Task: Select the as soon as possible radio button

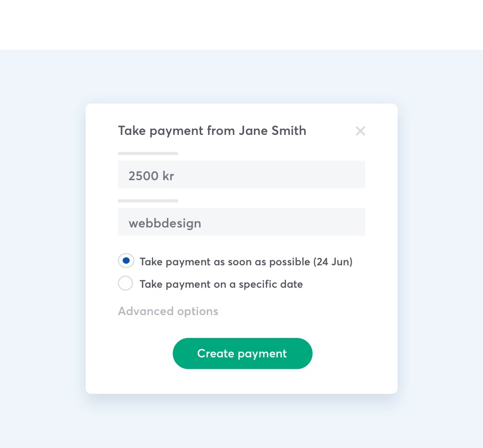Action: [126, 261]
